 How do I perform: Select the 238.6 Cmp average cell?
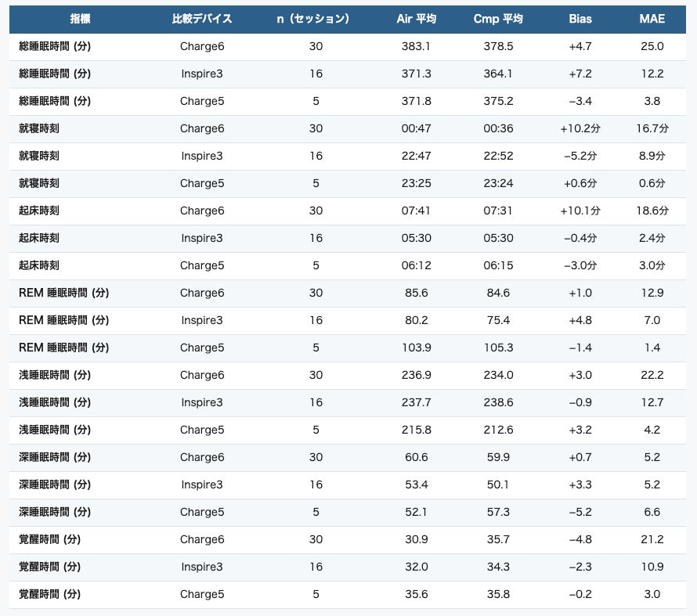(498, 402)
